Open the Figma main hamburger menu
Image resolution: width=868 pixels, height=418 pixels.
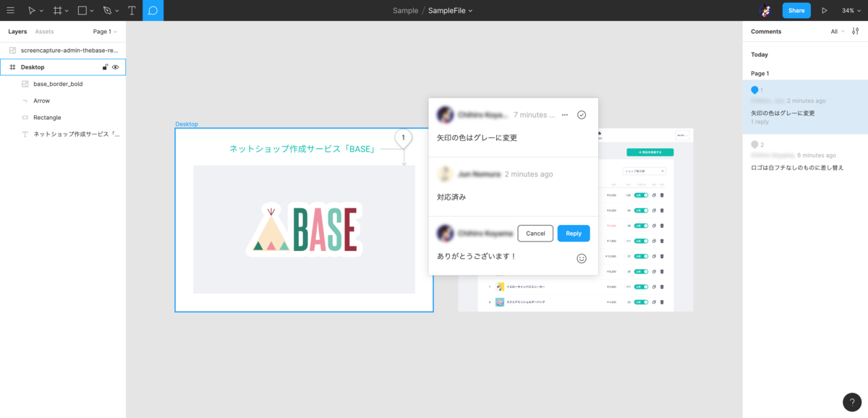(x=10, y=10)
